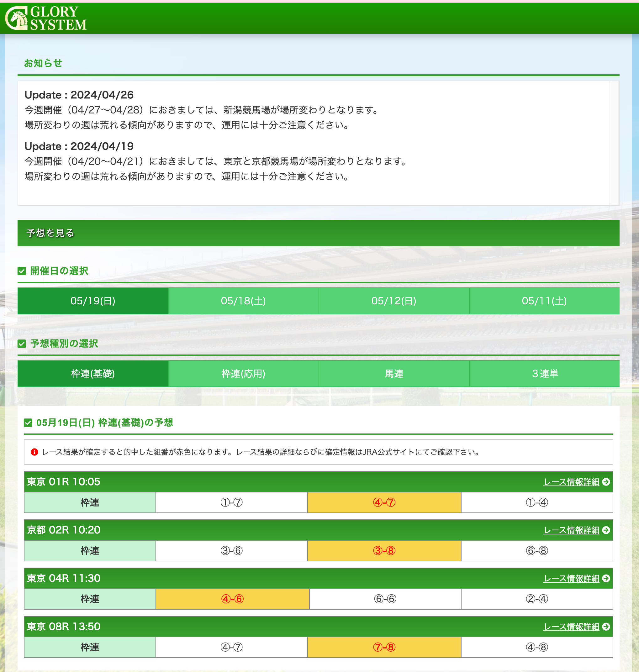
Task: Click the red info icon in notice
Action: [34, 452]
